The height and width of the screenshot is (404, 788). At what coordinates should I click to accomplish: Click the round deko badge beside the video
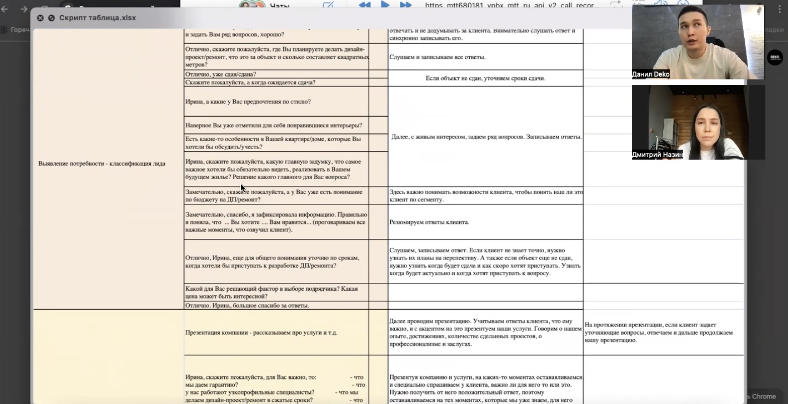point(775,57)
